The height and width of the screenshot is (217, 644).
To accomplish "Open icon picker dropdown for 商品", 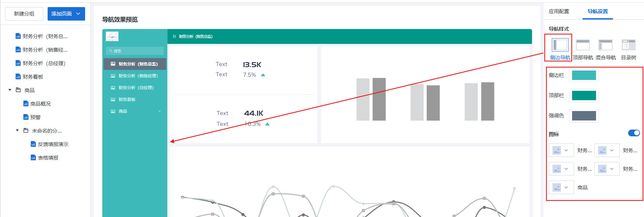I will [x=561, y=187].
